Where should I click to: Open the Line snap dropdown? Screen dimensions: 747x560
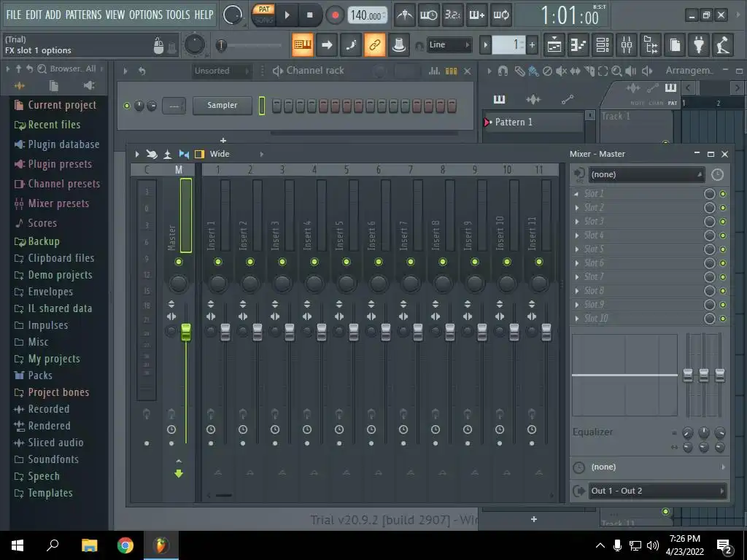[x=449, y=44]
